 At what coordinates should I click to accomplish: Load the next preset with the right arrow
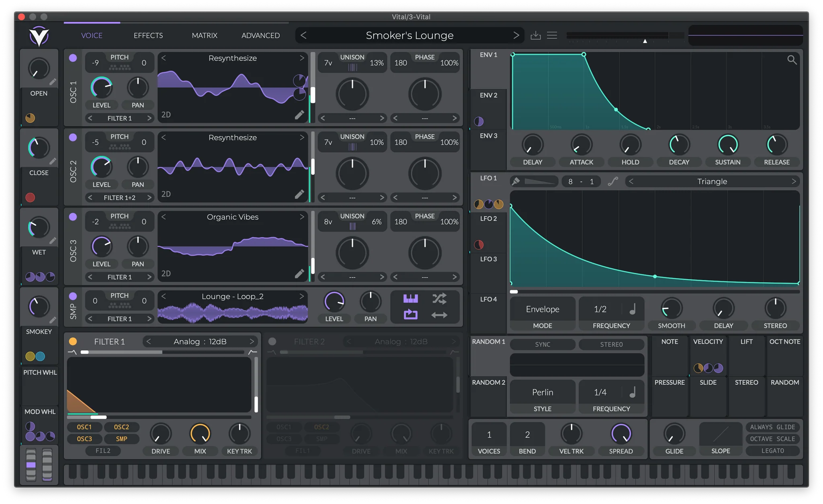517,35
